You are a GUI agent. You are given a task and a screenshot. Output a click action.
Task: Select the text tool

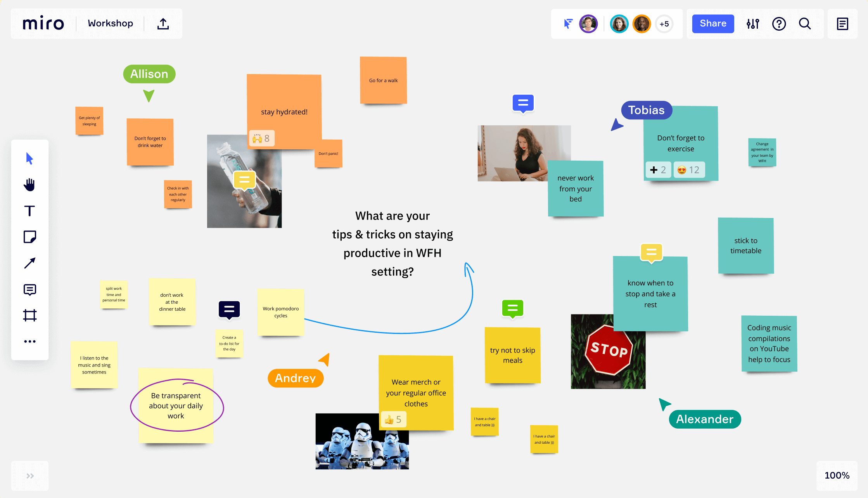click(29, 211)
